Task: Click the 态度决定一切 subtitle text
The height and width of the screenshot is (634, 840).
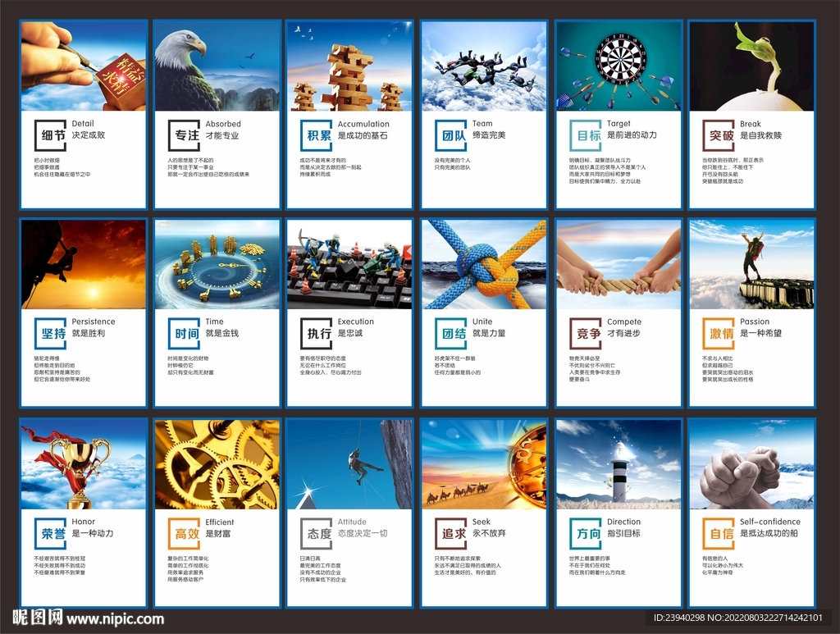Action: click(x=362, y=533)
